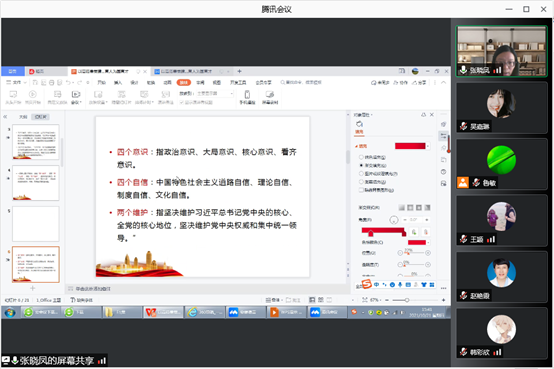Select the 图片或纹理填充 radio button

click(361, 174)
